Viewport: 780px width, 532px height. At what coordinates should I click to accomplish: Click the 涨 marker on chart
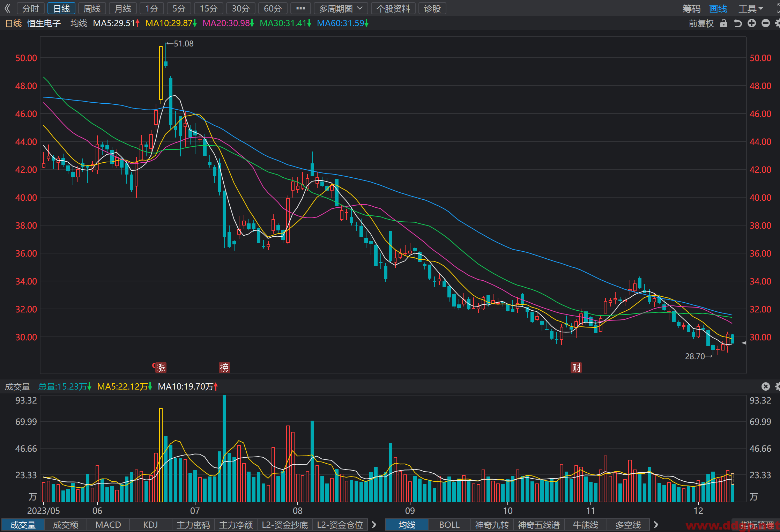tap(161, 368)
